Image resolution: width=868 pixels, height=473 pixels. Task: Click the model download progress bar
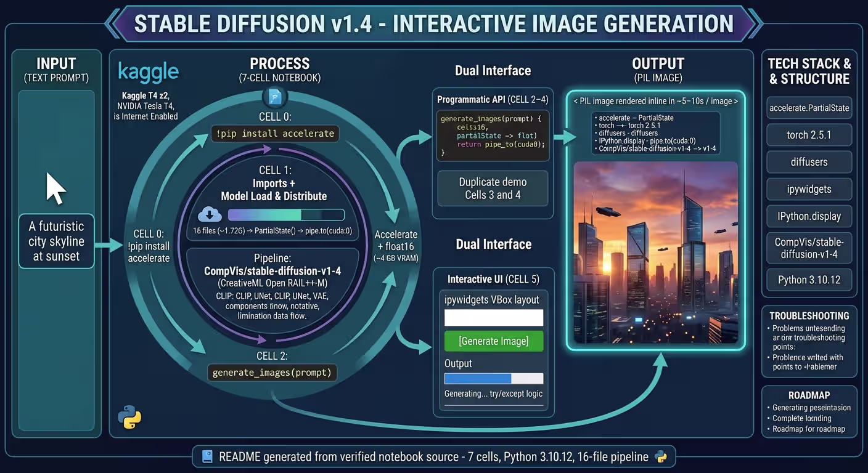(x=286, y=214)
